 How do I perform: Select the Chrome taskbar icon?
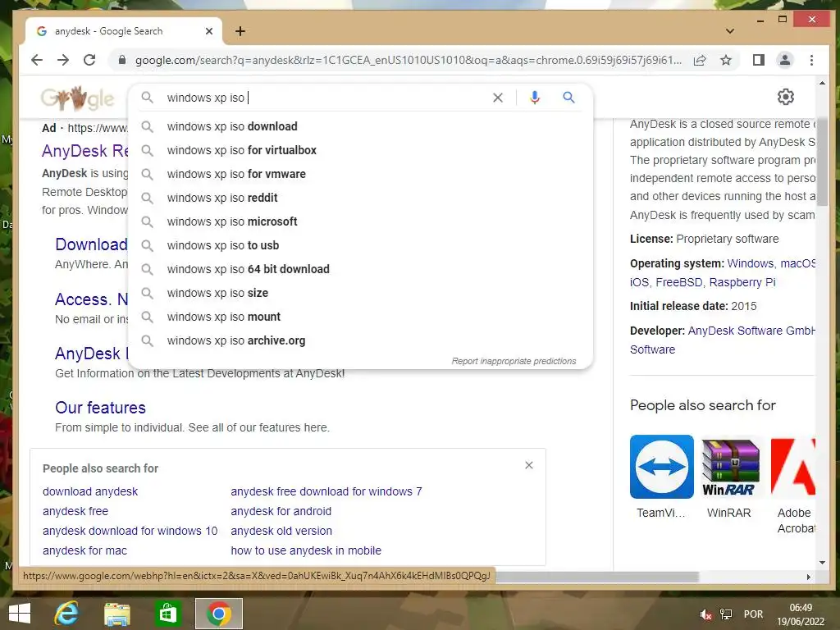point(218,614)
